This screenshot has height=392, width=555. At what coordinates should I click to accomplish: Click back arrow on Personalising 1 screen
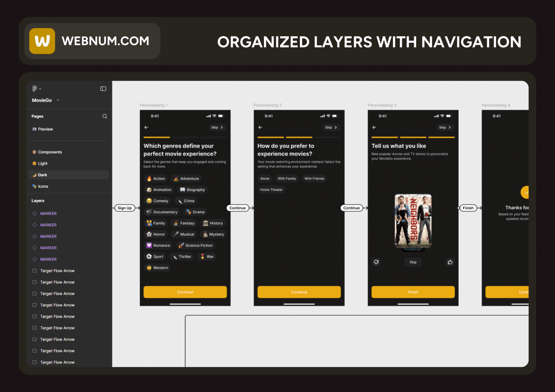(147, 127)
